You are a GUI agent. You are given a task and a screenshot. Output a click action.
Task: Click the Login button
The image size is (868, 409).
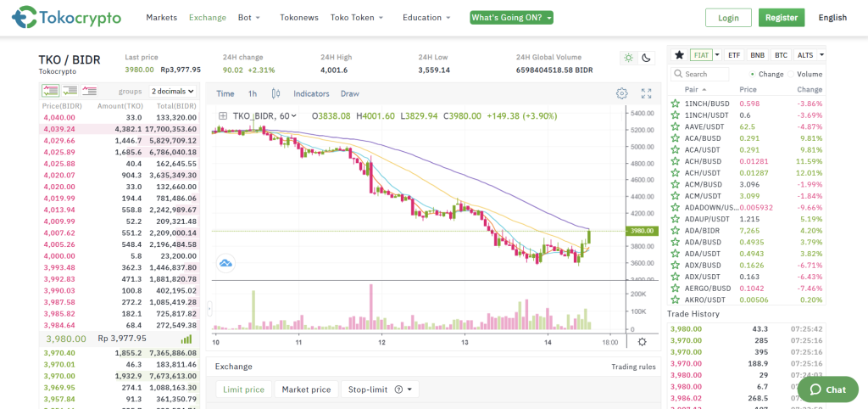click(728, 18)
